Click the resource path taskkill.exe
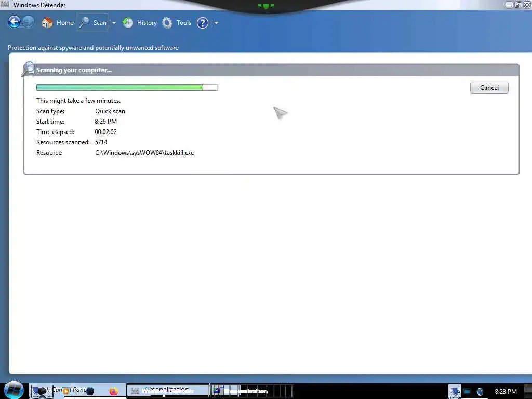Screen dimensions: 532x399 point(144,153)
